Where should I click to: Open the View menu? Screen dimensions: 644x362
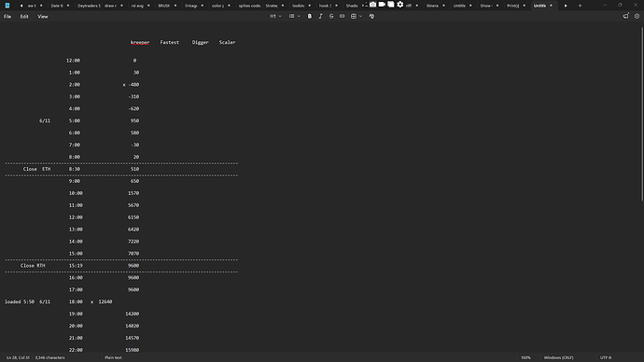click(43, 17)
